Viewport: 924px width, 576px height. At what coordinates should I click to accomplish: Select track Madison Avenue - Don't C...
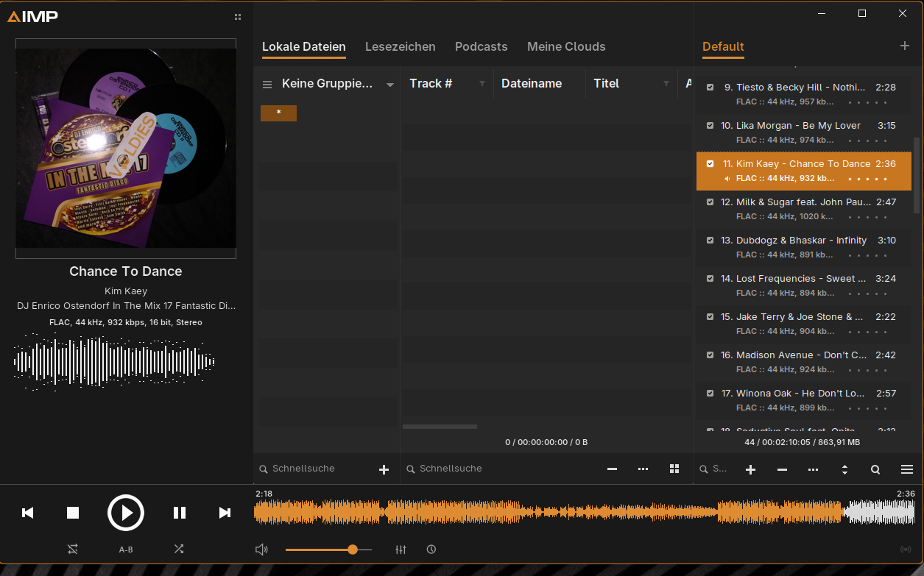tap(804, 362)
